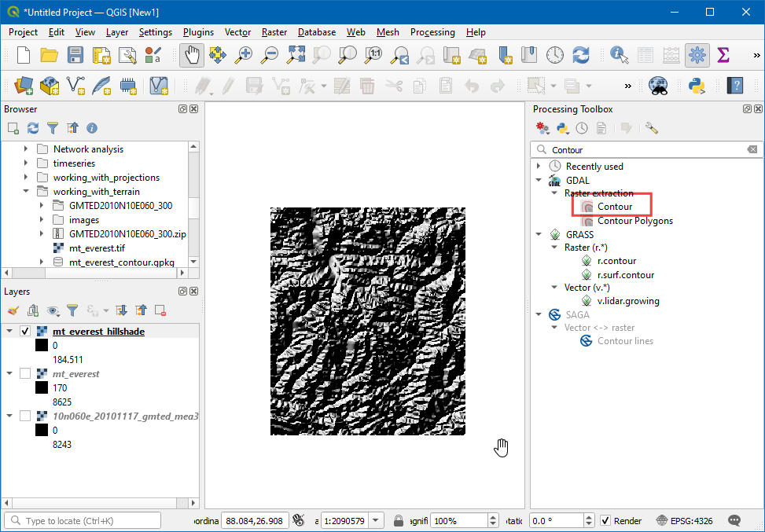Enable the mt_everest layer checkbox

coord(24,374)
